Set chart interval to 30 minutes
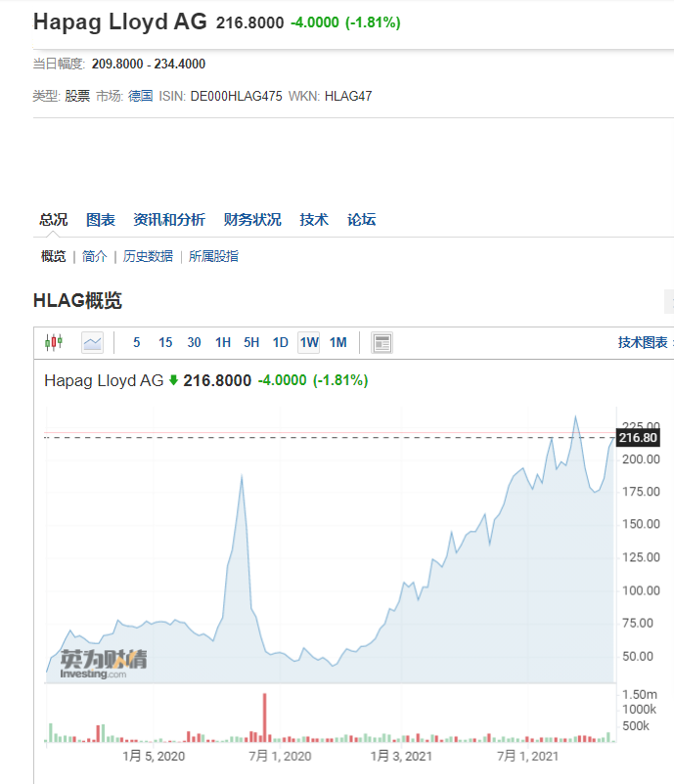The width and height of the screenshot is (674, 784). [x=194, y=342]
